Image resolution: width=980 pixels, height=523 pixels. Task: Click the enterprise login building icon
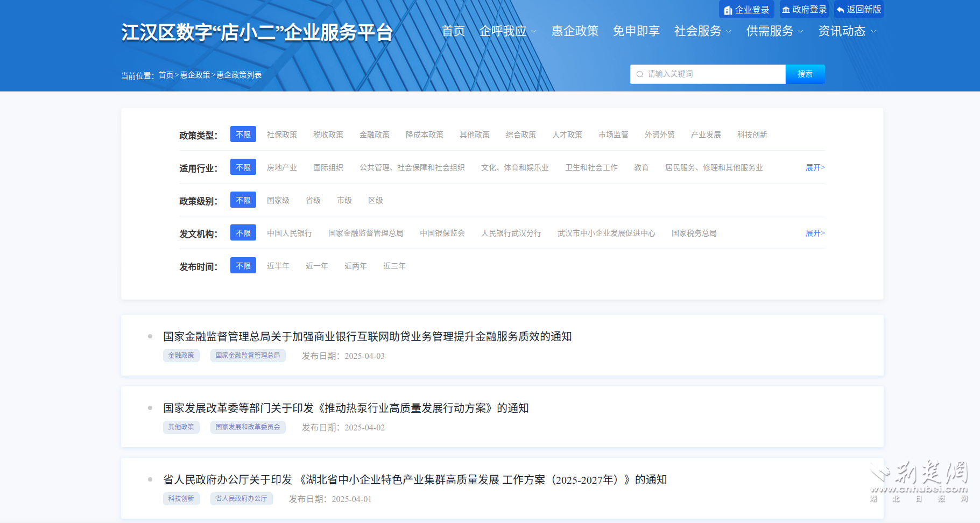728,10
